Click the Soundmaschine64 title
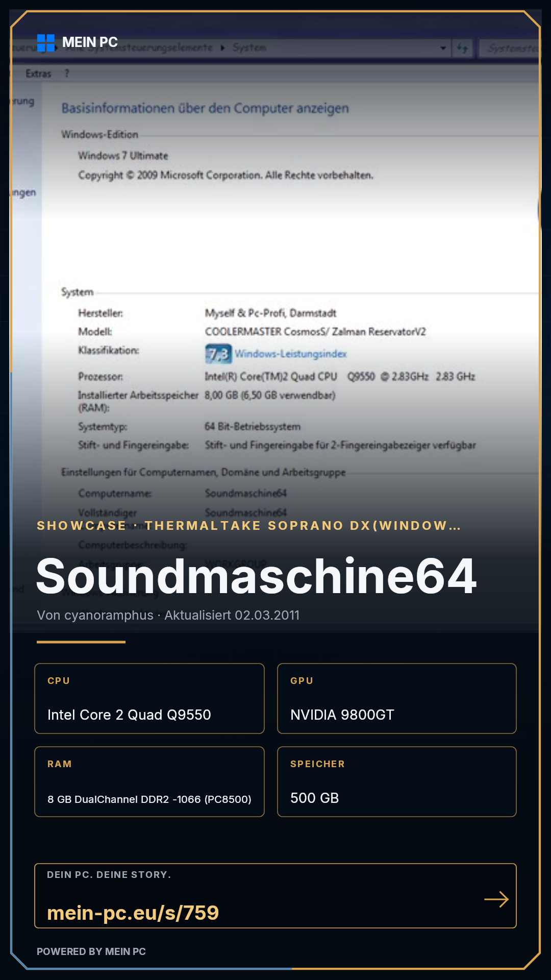Viewport: 551px width, 980px height. 256,577
